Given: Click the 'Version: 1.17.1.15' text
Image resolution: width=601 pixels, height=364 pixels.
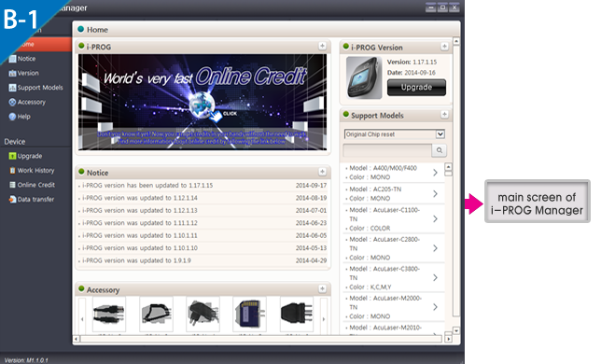Looking at the screenshot, I should click(412, 62).
